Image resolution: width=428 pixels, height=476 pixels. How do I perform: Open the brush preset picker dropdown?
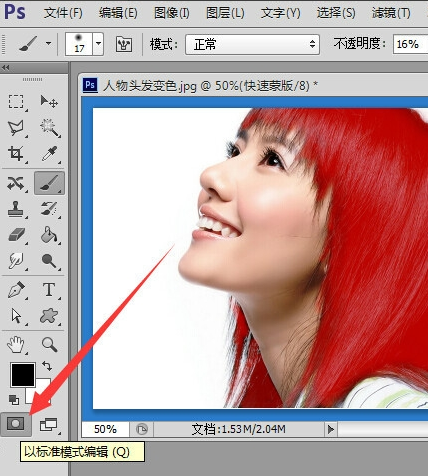point(98,44)
